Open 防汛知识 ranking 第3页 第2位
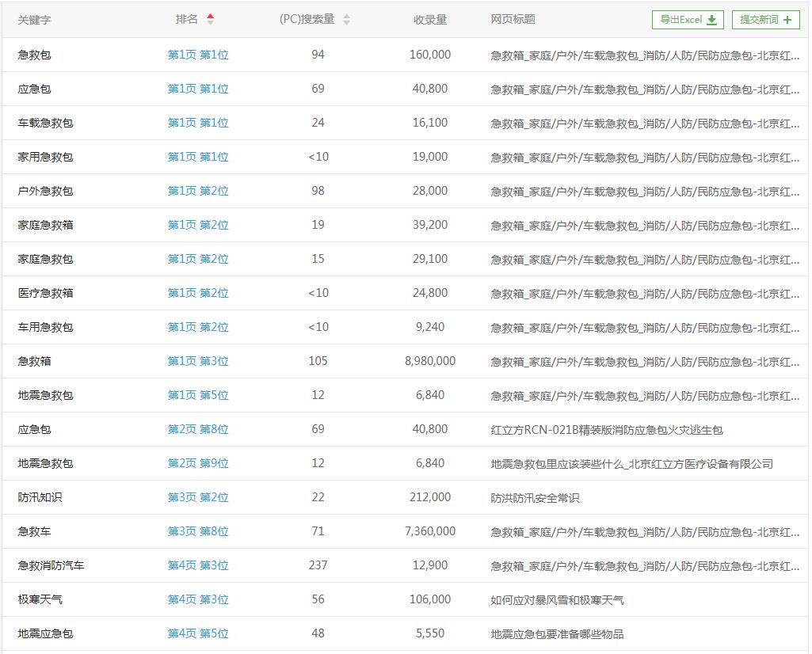812x654 pixels. 198,497
